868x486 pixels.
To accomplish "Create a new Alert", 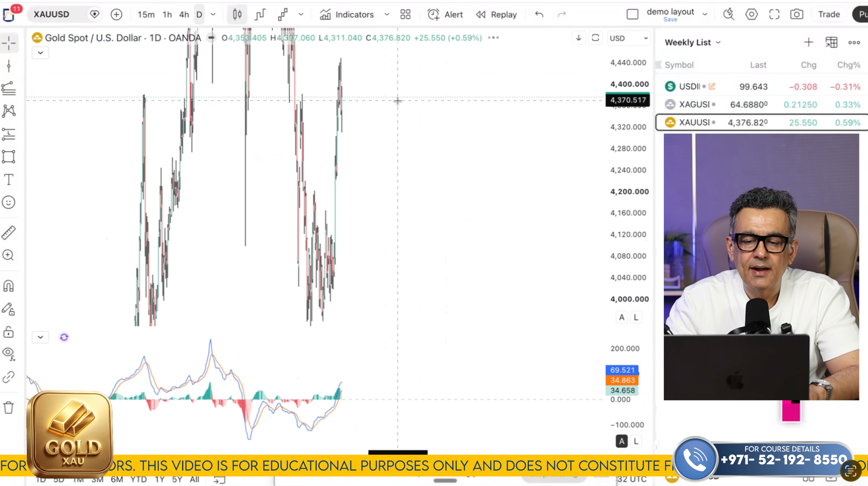I will click(445, 14).
